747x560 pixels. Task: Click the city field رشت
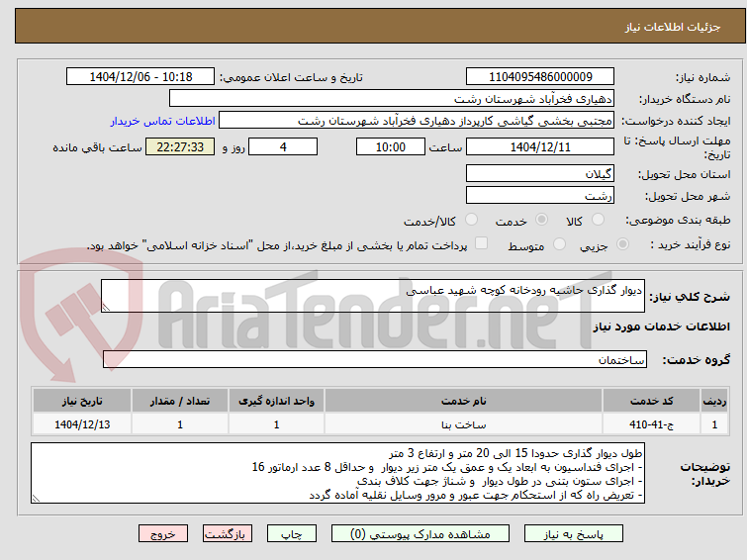[540, 195]
